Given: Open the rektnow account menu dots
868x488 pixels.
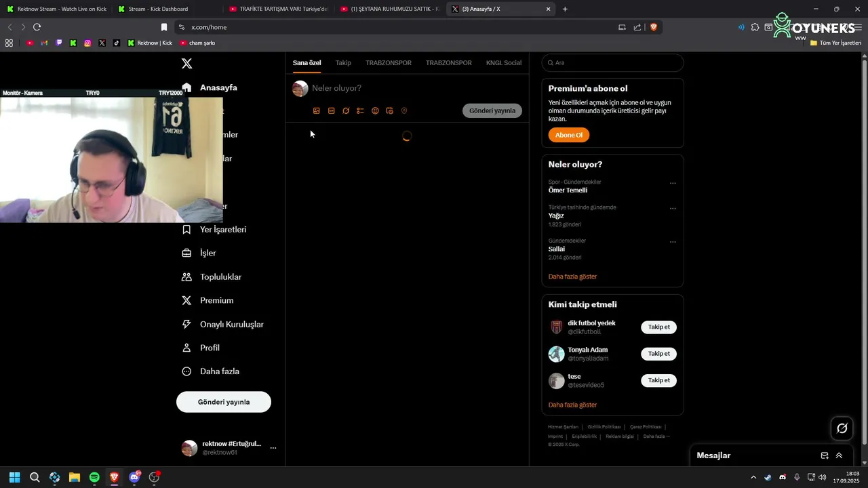Looking at the screenshot, I should tap(273, 448).
